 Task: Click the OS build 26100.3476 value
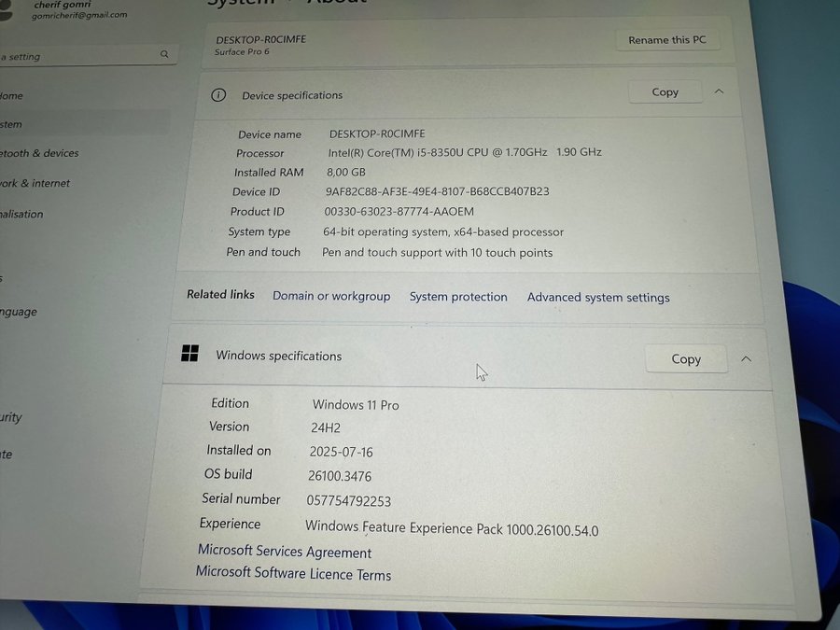click(x=340, y=476)
